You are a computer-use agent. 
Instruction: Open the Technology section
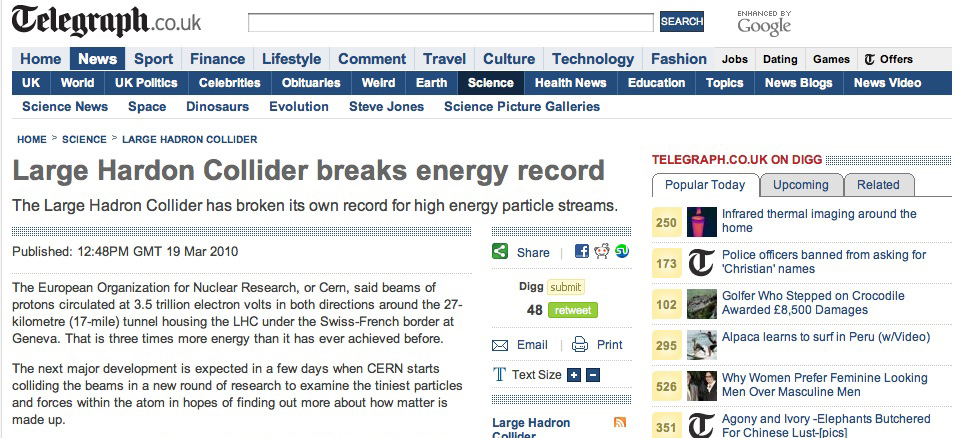[593, 59]
